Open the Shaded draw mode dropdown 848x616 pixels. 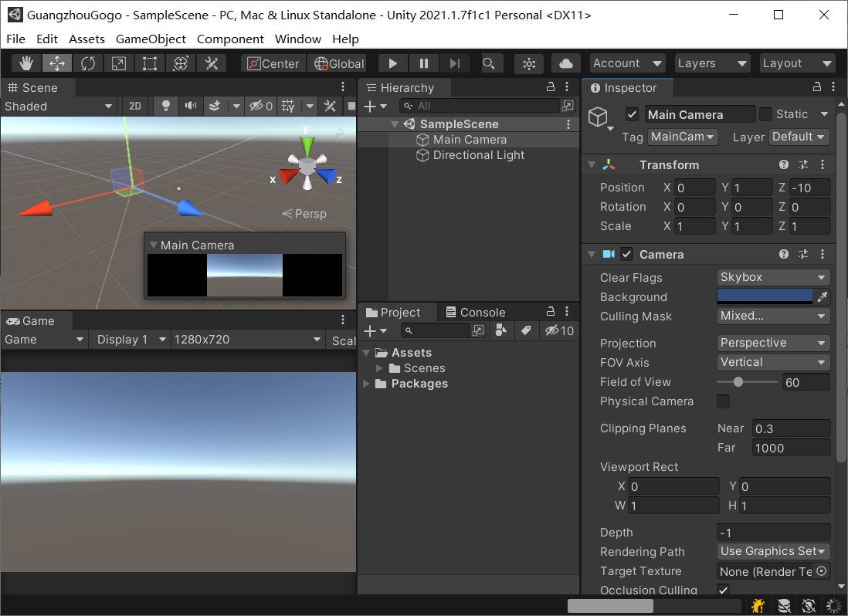tap(59, 106)
